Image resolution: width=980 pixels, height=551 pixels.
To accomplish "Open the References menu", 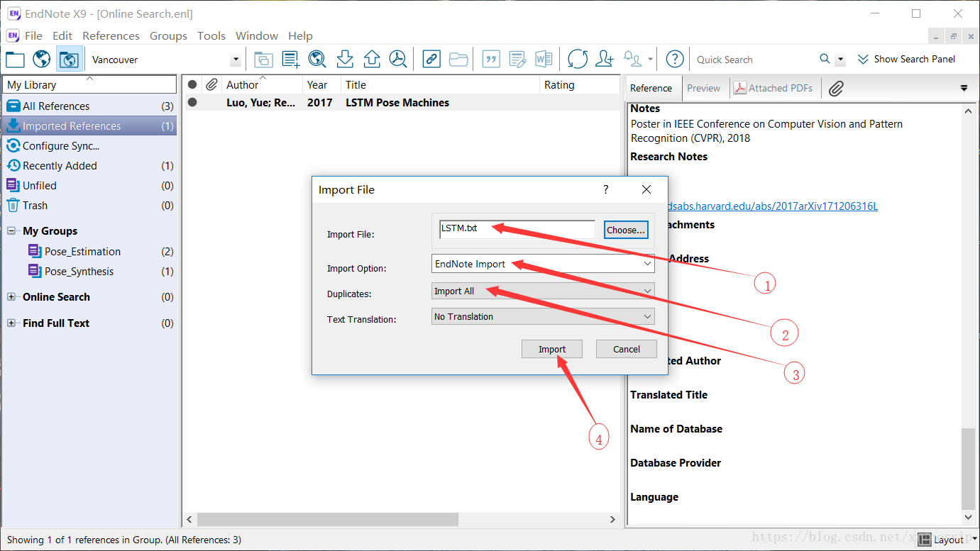I will (x=111, y=35).
